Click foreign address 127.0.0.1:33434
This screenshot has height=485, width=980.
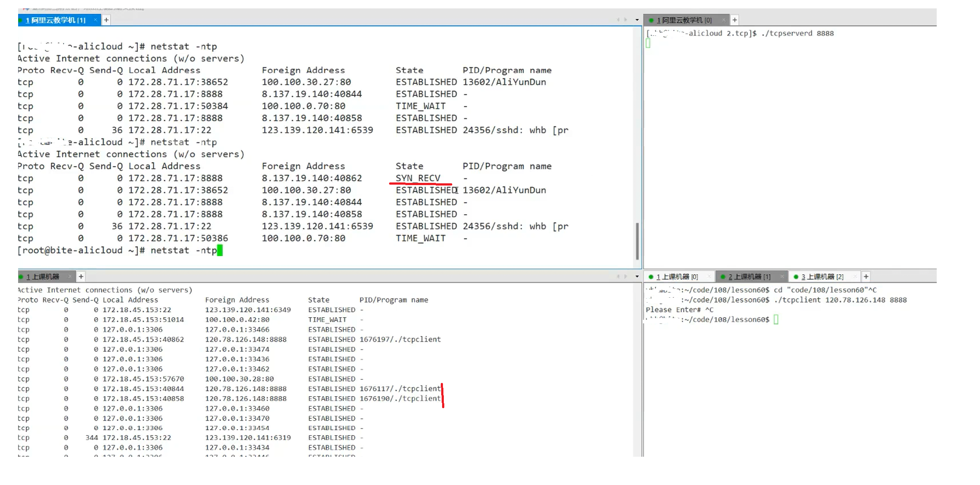pyautogui.click(x=237, y=447)
